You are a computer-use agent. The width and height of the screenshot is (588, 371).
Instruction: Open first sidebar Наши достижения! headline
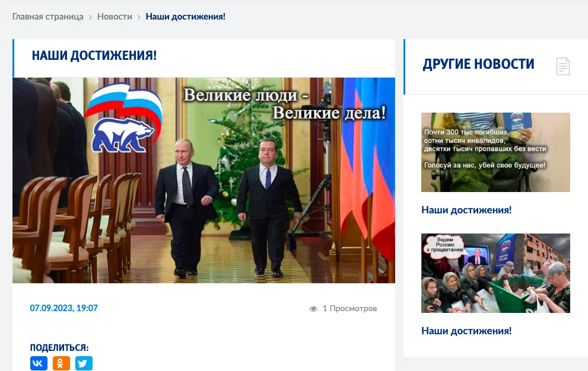click(466, 210)
